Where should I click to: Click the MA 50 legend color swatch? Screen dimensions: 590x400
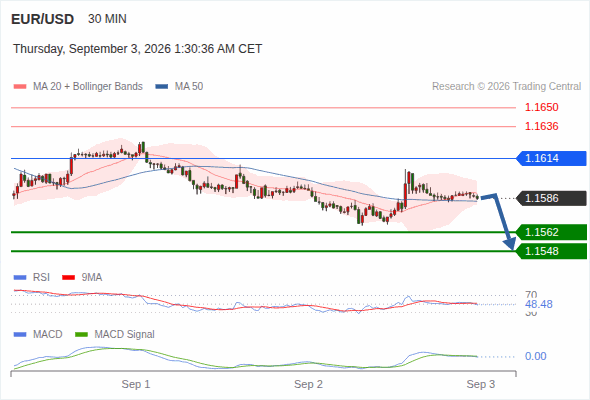[x=162, y=87]
